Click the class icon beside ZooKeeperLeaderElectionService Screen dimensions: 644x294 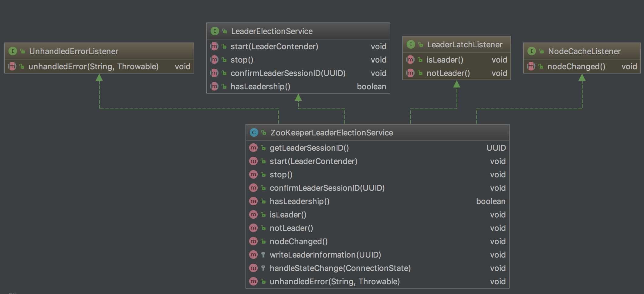click(254, 132)
